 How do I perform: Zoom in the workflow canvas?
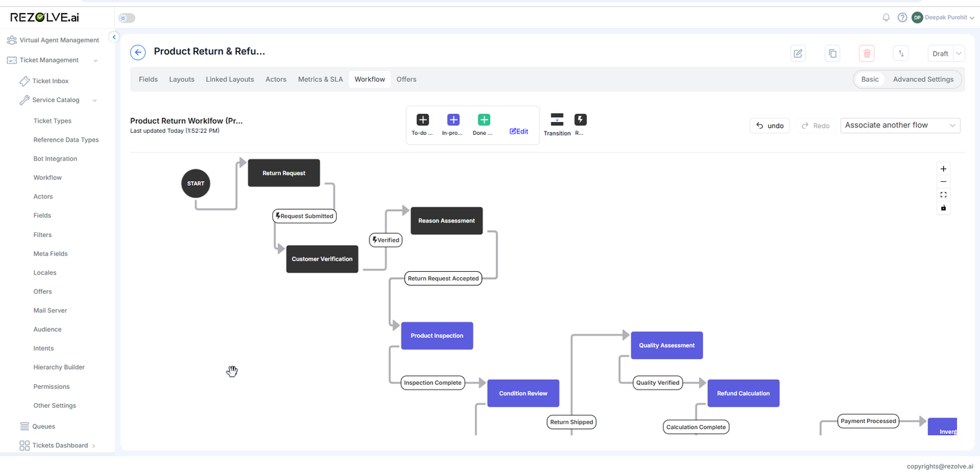[943, 169]
